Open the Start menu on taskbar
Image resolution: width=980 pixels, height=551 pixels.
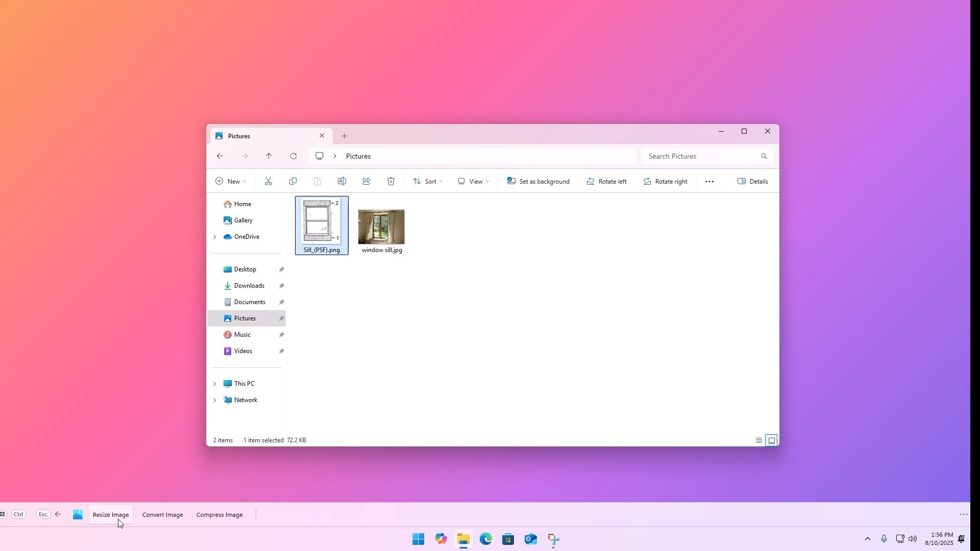point(418,539)
